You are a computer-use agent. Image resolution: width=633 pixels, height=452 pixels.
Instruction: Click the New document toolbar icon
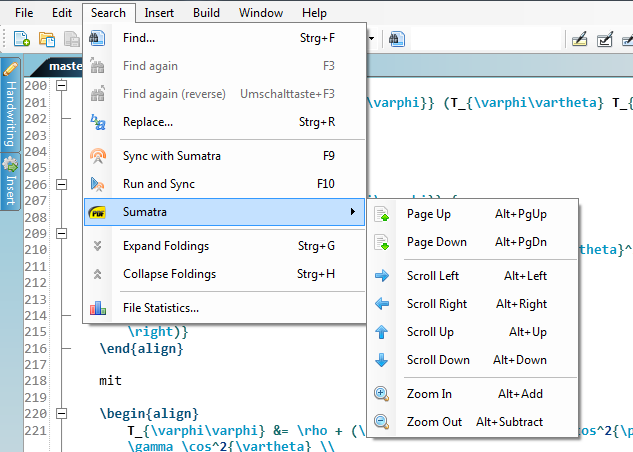22,39
